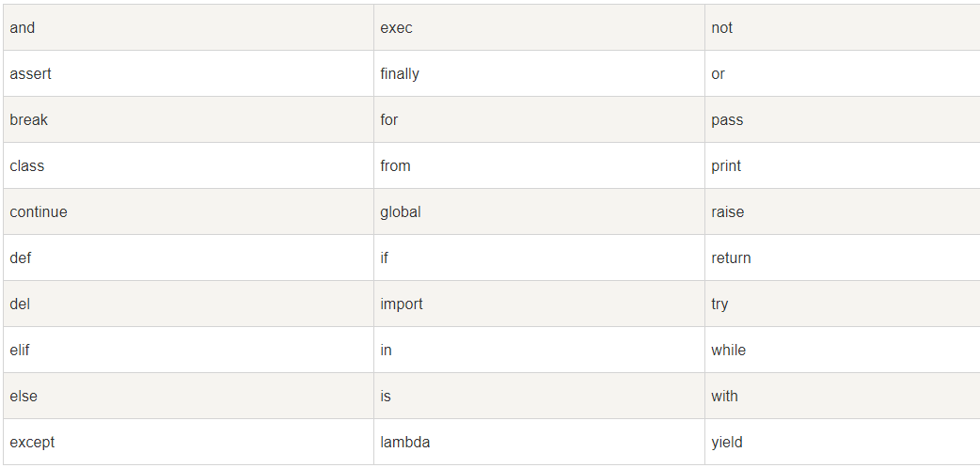Click on the 'return' keyword

point(731,258)
